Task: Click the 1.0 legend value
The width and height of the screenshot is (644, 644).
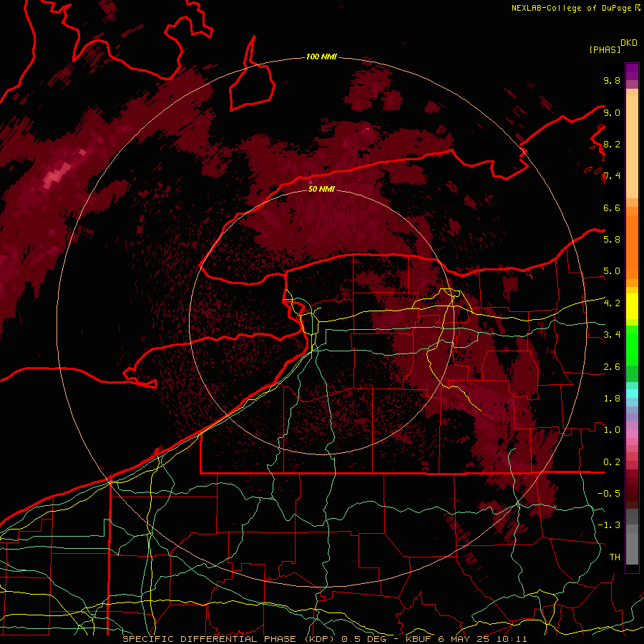Action: tap(612, 430)
